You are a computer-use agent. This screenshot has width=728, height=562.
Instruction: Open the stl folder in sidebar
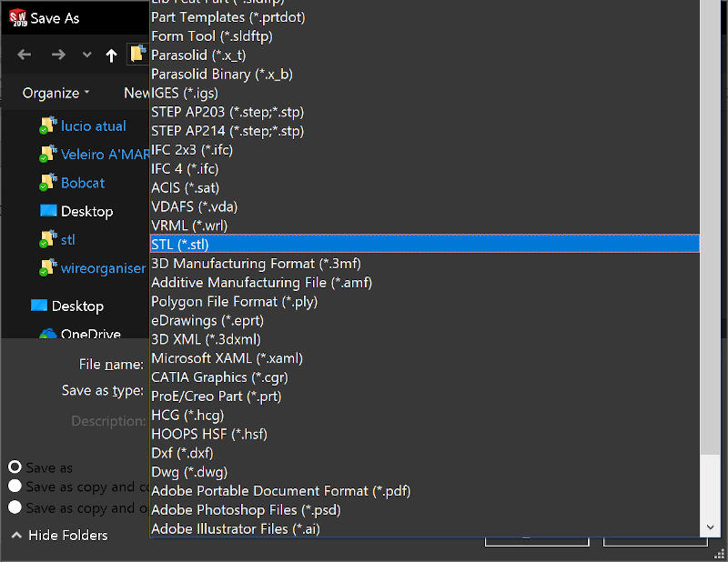(67, 240)
